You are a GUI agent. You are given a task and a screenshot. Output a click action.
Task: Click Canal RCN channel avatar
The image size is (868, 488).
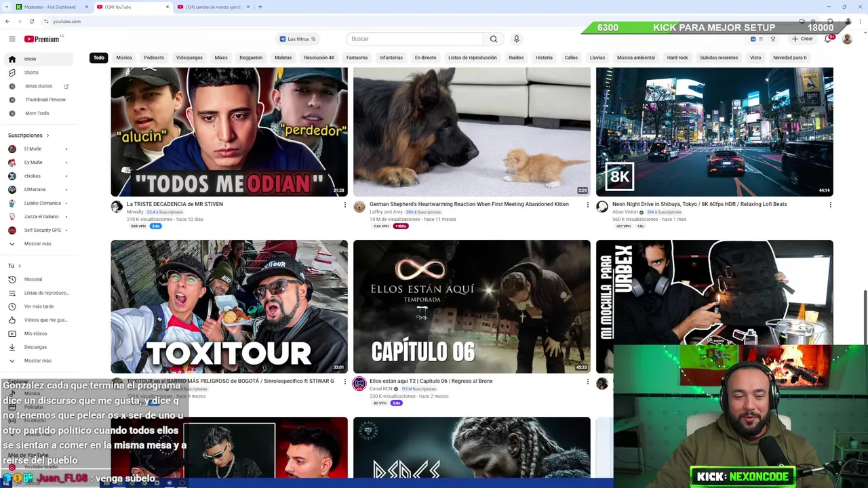click(359, 384)
